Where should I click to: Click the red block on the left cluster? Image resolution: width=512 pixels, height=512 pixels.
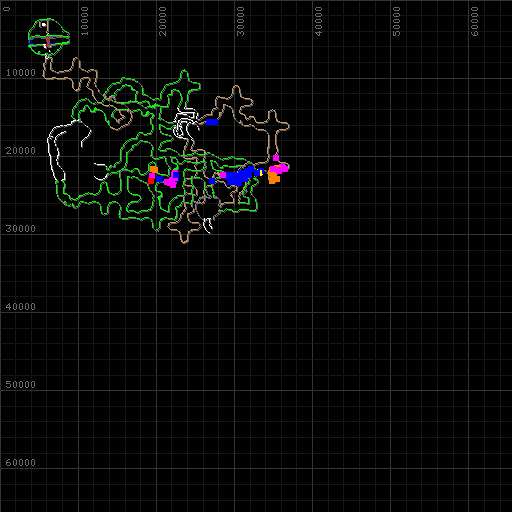coord(151,180)
